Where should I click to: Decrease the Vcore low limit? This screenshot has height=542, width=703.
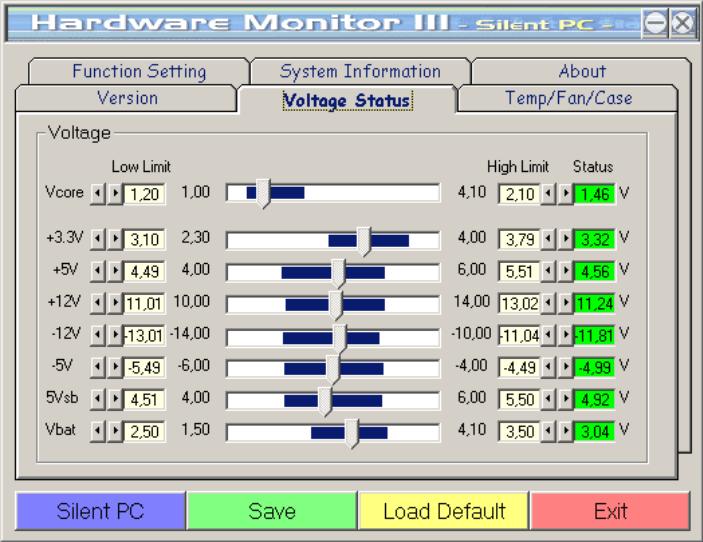98,194
